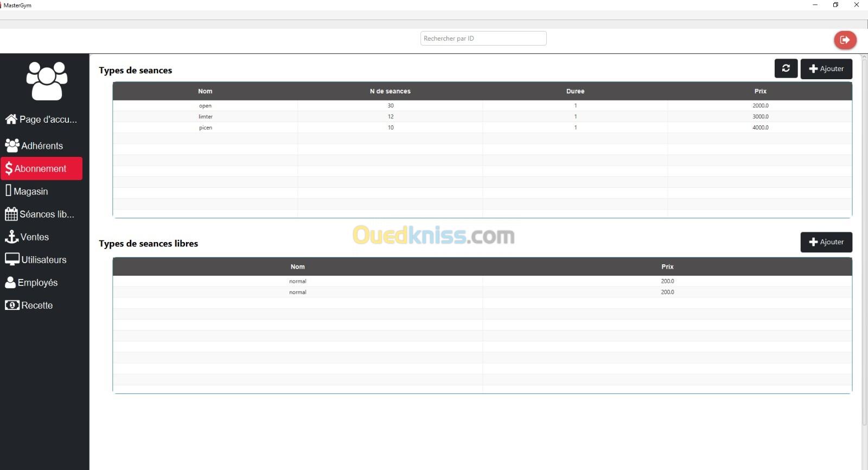Viewport: 868px width, 470px height.
Task: Open the Utilisateurs page
Action: [42, 259]
